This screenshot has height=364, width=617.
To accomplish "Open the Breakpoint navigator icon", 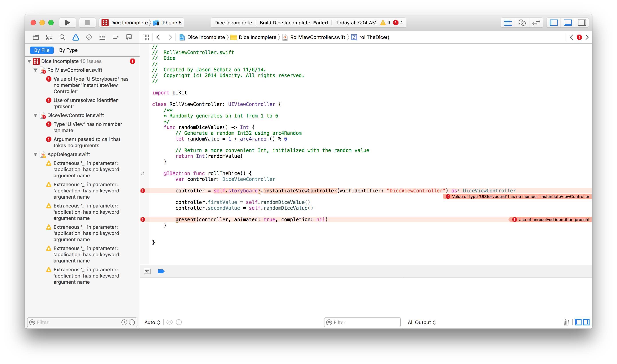I will coord(115,37).
